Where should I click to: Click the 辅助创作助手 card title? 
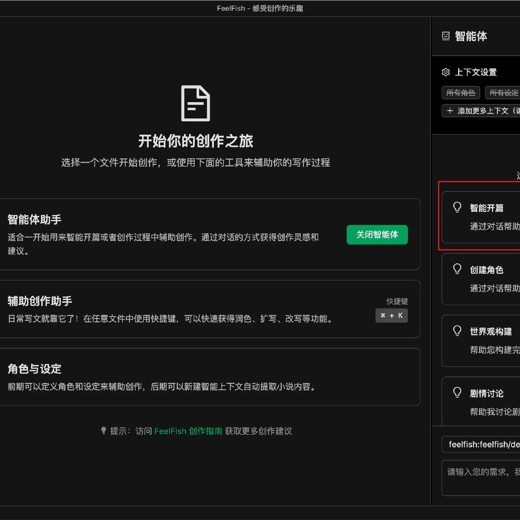tap(40, 301)
